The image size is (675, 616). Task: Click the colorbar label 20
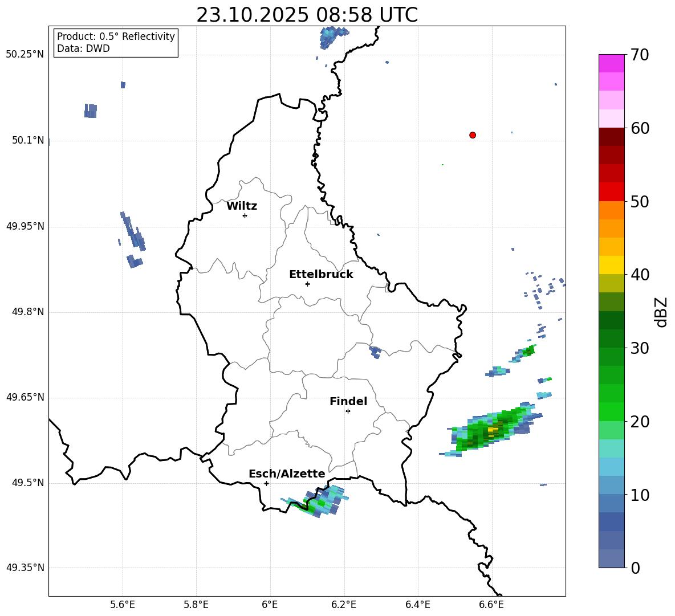coord(640,422)
